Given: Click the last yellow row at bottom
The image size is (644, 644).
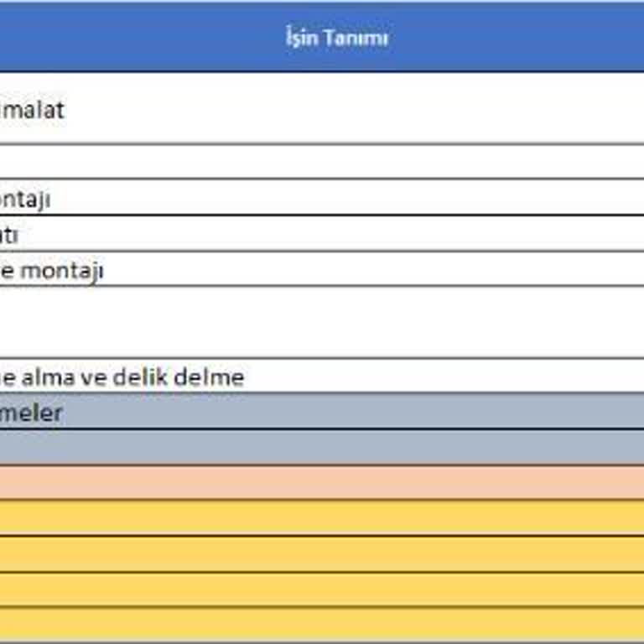Looking at the screenshot, I should click(322, 624).
